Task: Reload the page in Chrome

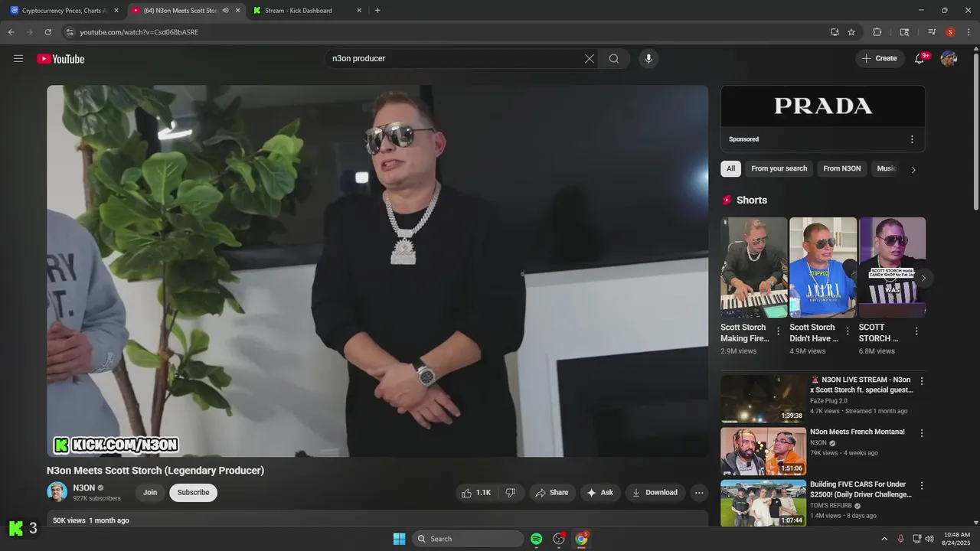Action: 47,32
